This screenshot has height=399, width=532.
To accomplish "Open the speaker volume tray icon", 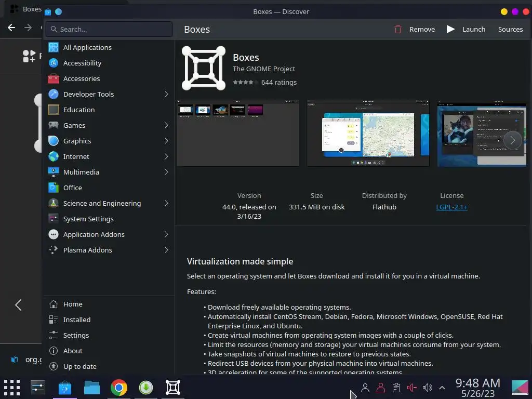I will [427, 388].
